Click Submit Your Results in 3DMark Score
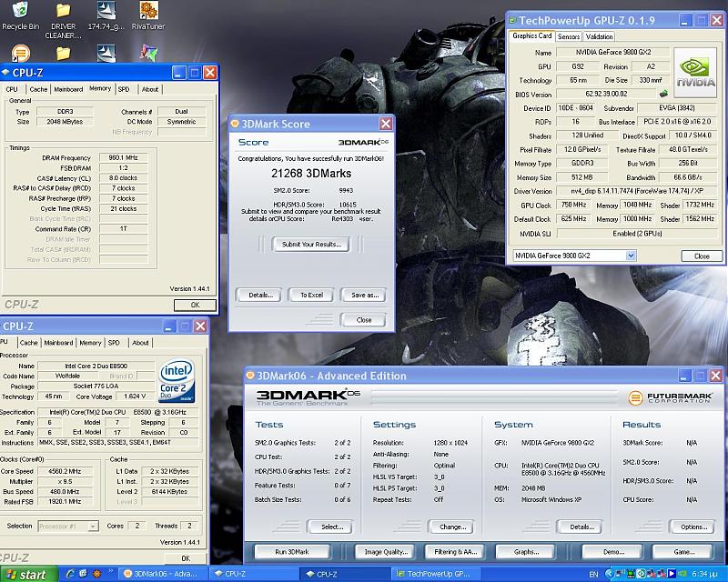The image size is (728, 582). 311,244
